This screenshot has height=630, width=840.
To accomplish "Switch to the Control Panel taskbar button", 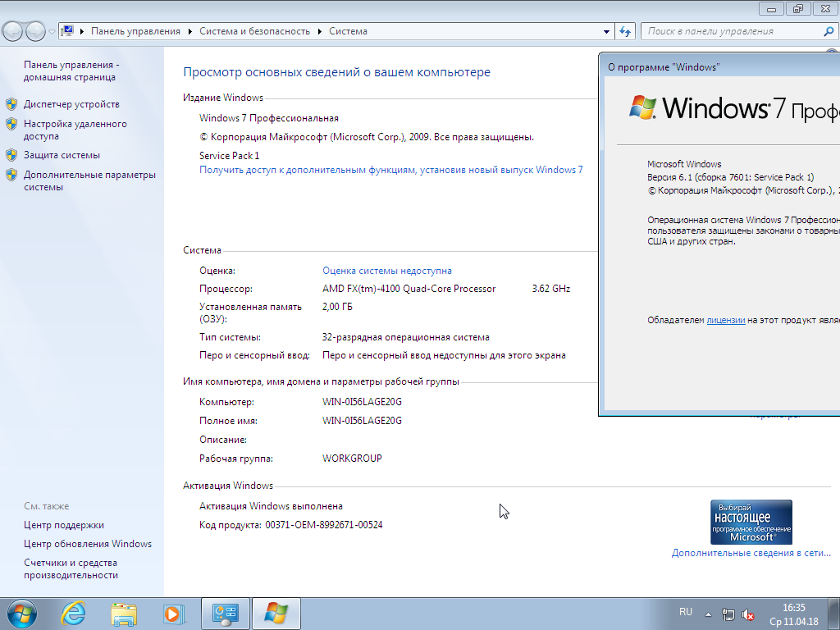I will pos(226,614).
